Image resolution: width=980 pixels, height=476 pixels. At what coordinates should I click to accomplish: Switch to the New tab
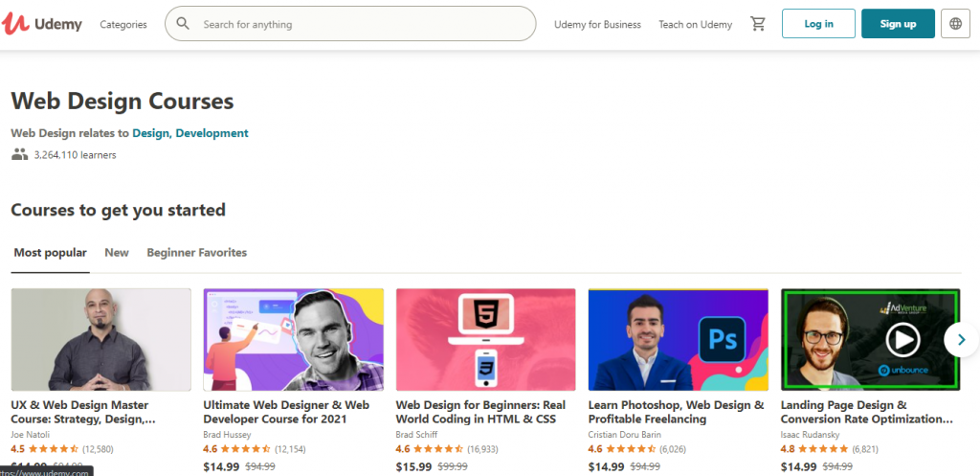[x=116, y=253]
